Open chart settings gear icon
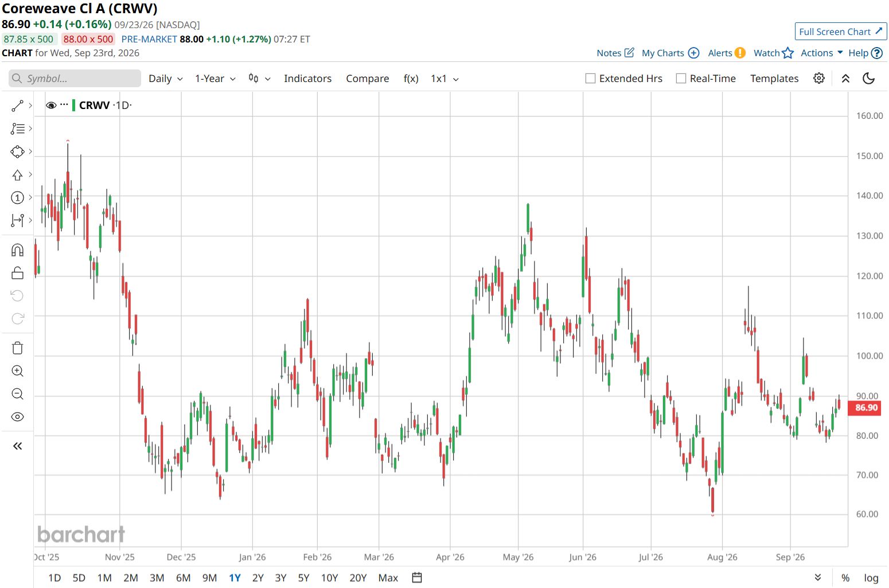This screenshot has width=889, height=588. [819, 79]
